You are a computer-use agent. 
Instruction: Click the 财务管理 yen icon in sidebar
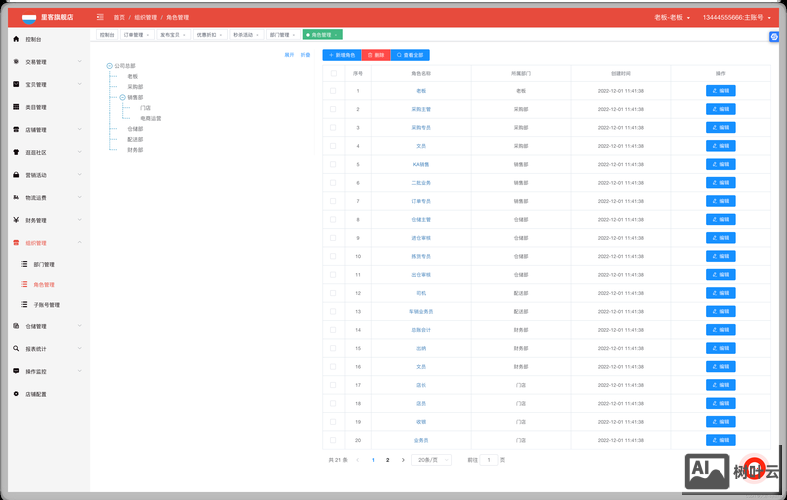[16, 220]
